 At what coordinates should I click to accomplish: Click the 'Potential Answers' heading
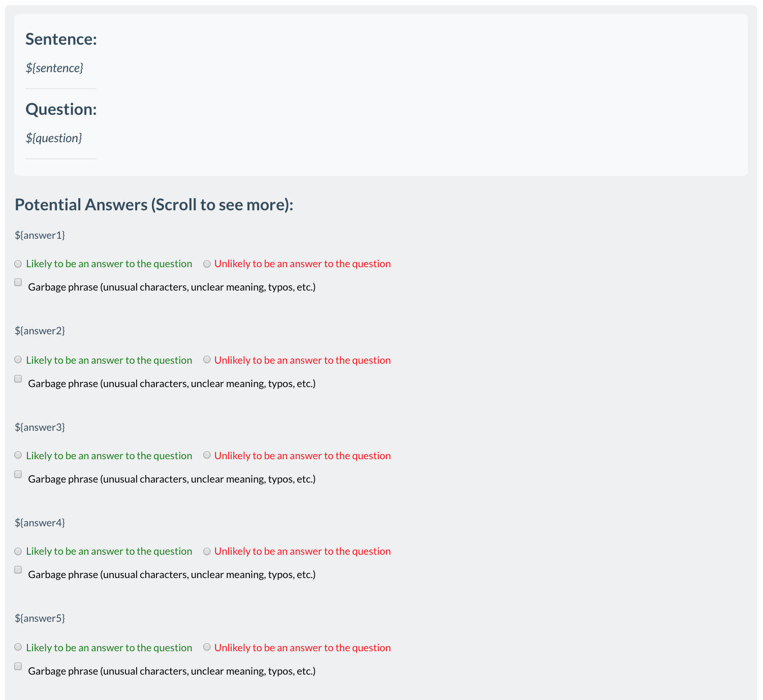tap(154, 205)
